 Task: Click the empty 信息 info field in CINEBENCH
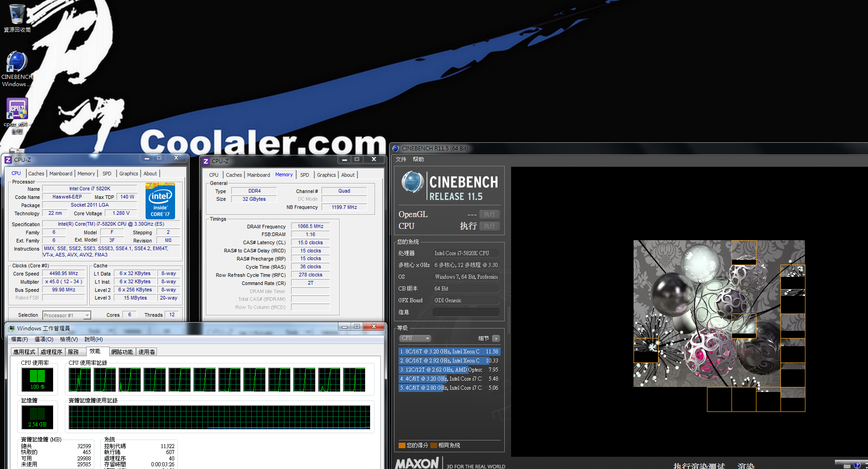coord(466,312)
